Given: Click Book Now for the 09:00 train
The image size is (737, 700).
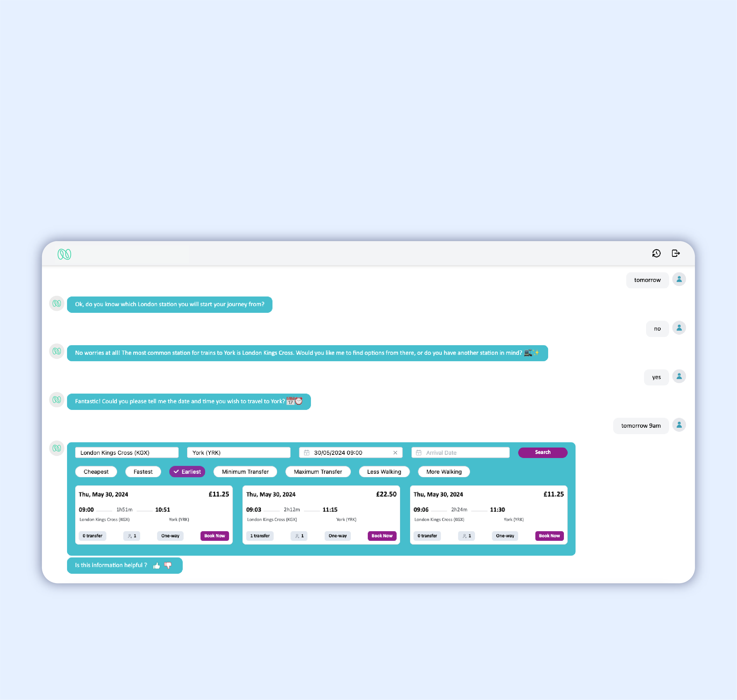Looking at the screenshot, I should pos(214,535).
